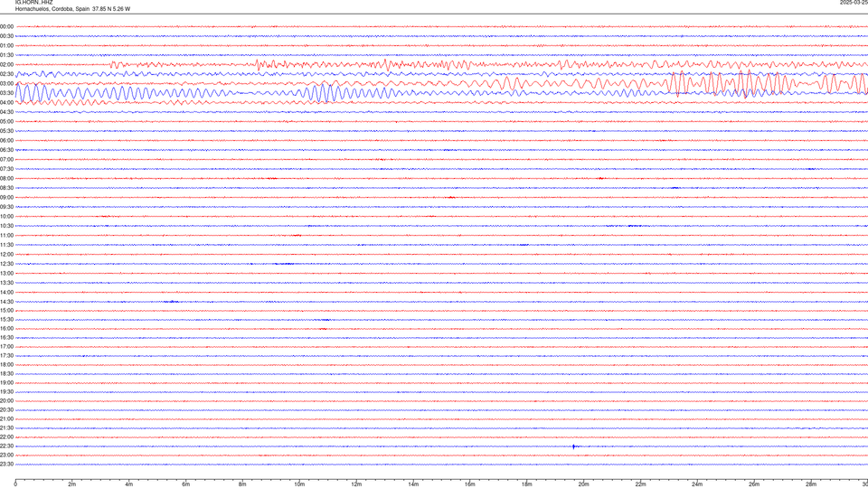This screenshot has width=868, height=488.
Task: Click the blue spike on the 22:30 trace
Action: click(x=573, y=446)
